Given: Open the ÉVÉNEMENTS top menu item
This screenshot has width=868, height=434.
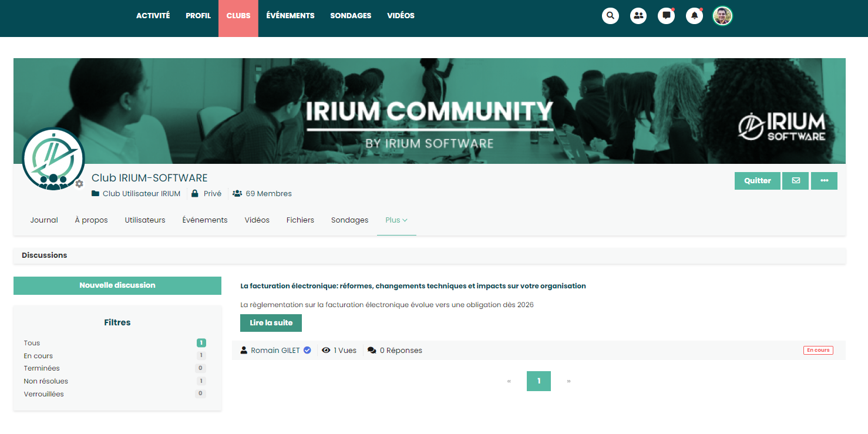Looking at the screenshot, I should [x=290, y=16].
